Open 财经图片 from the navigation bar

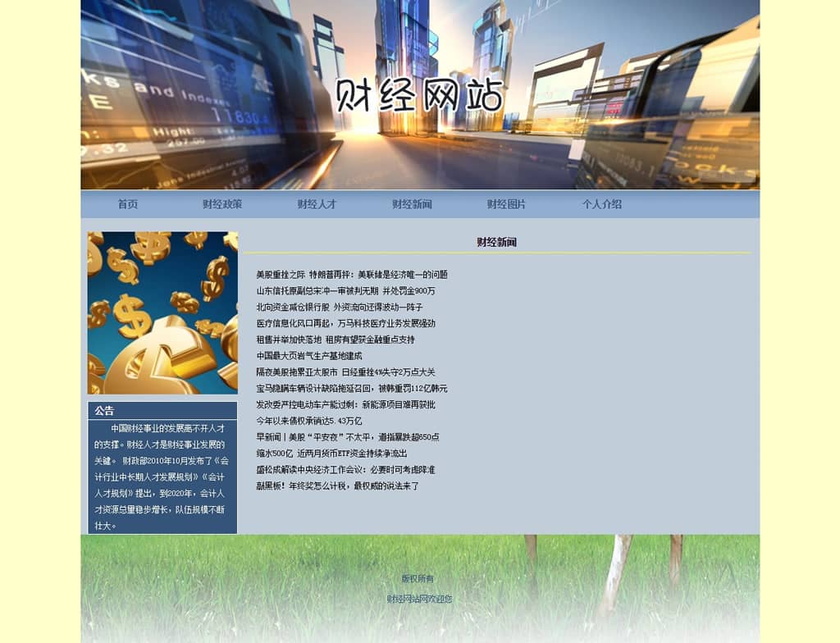tap(506, 204)
